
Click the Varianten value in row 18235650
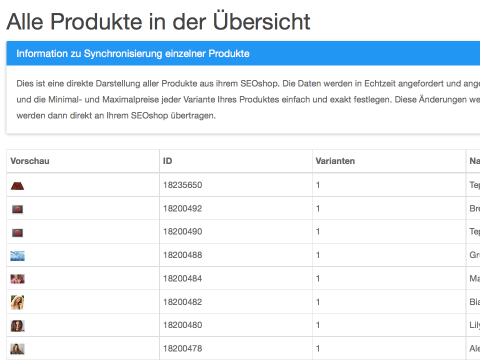click(318, 185)
